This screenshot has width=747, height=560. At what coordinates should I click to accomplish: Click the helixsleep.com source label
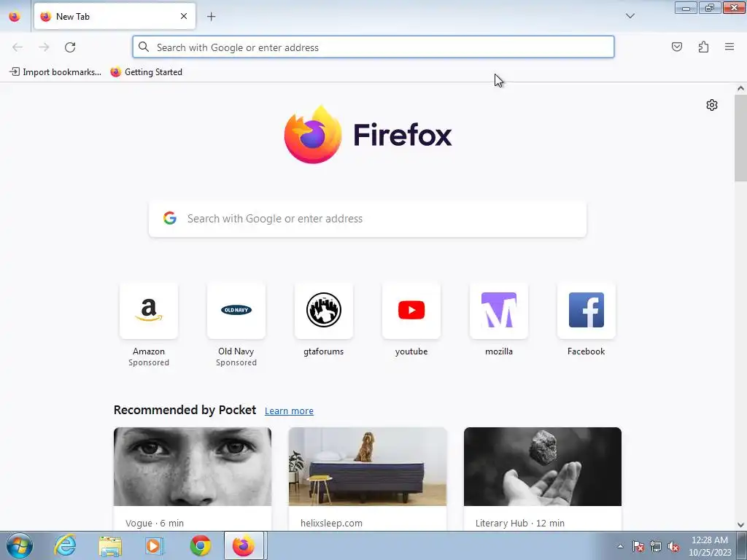point(331,523)
